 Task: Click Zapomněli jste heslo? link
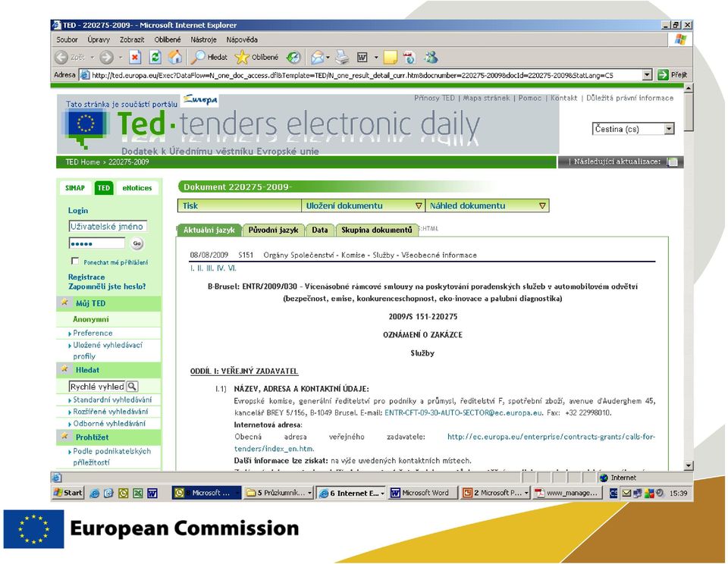click(107, 287)
